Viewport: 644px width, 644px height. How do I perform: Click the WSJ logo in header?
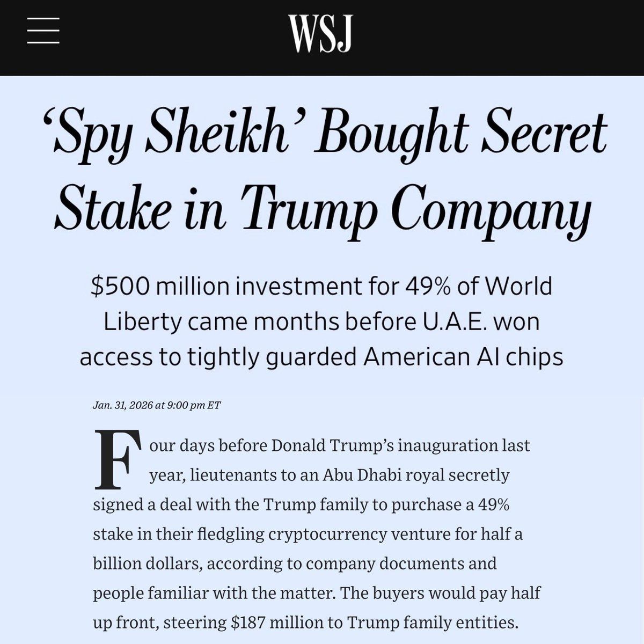320,33
